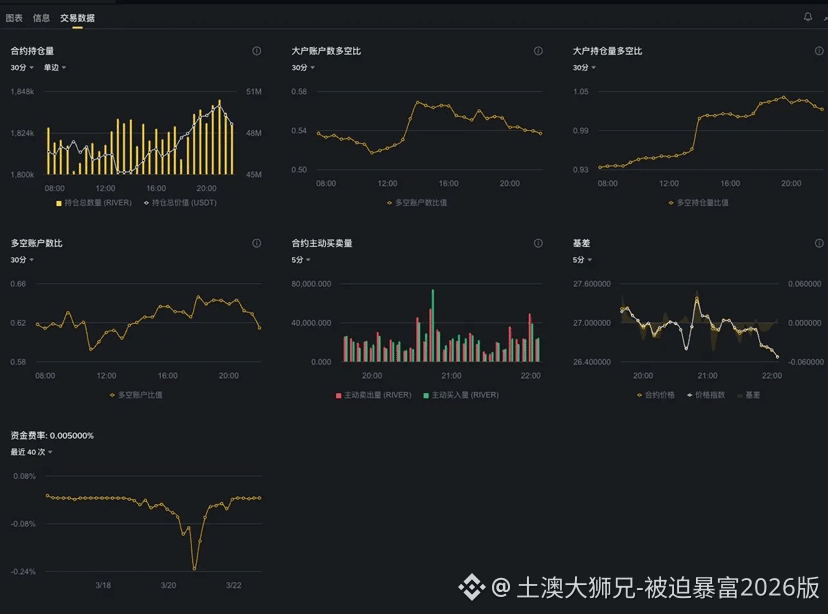The height and width of the screenshot is (614, 828).
Task: Open info icon for 合约主动买卖量 chart
Action: pos(538,243)
